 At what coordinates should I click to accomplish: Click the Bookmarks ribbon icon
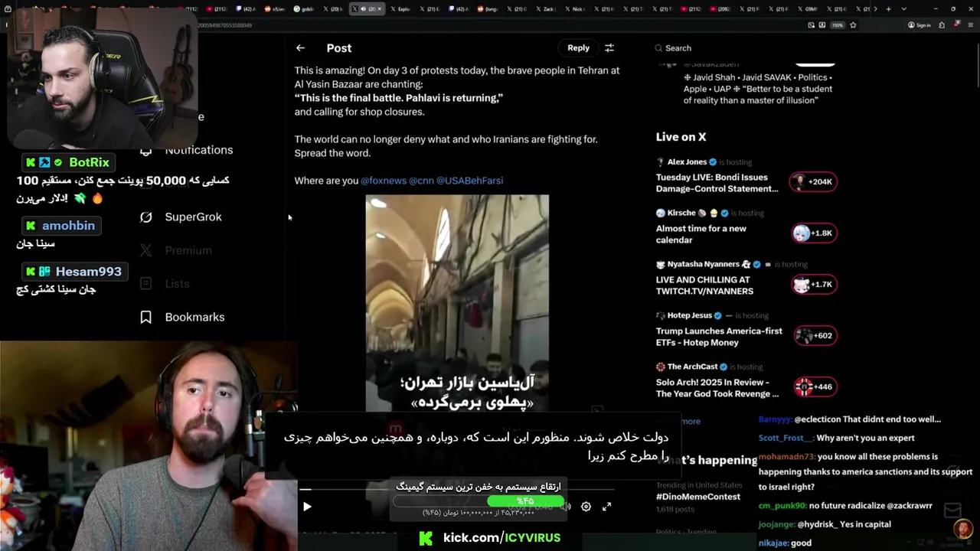pos(145,317)
